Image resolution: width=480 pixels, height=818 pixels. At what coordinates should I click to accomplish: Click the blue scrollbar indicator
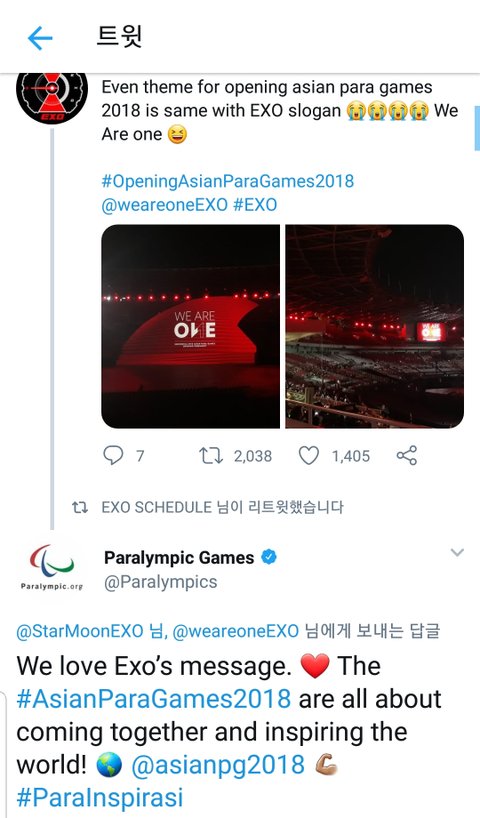point(477,128)
